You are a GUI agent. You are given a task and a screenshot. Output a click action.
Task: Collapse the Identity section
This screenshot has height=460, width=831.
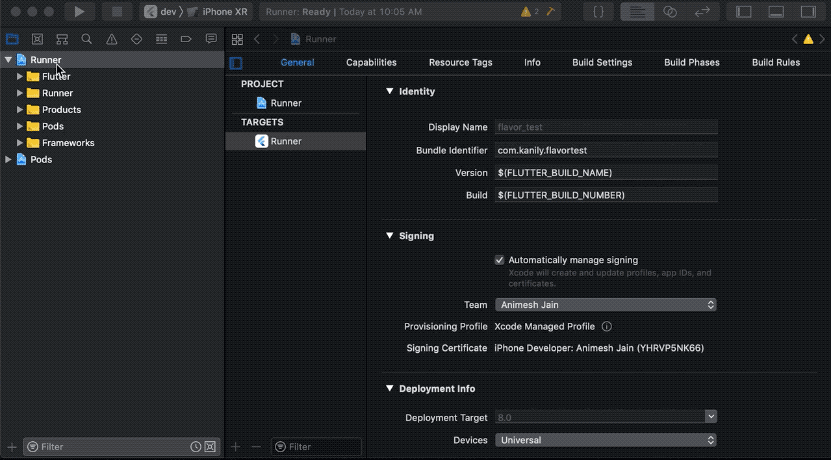(390, 91)
